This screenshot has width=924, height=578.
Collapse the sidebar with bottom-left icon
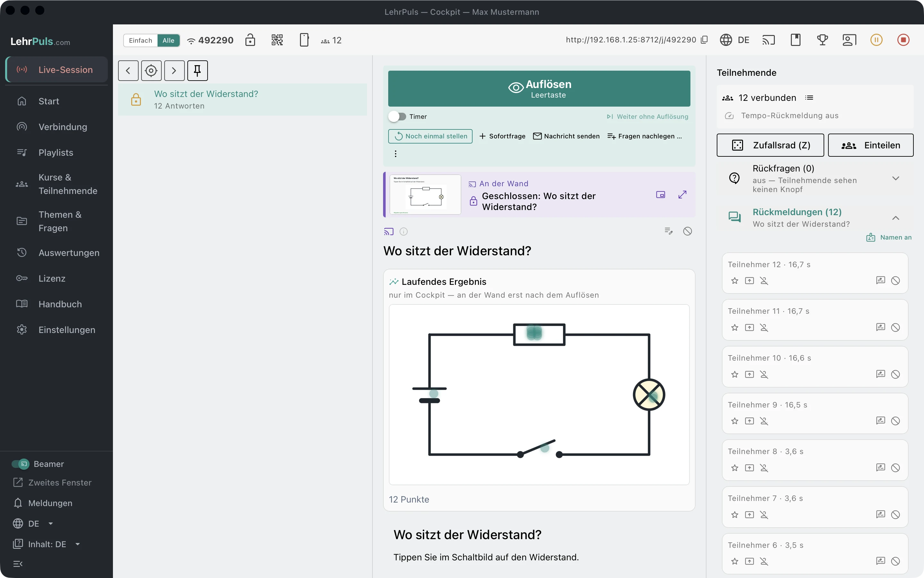(x=18, y=564)
